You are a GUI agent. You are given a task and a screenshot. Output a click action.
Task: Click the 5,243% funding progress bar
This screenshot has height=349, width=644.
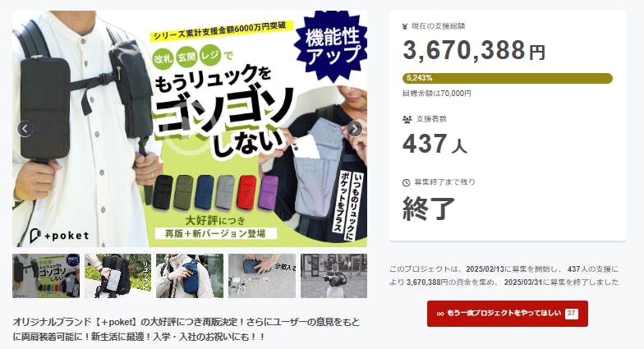point(508,78)
